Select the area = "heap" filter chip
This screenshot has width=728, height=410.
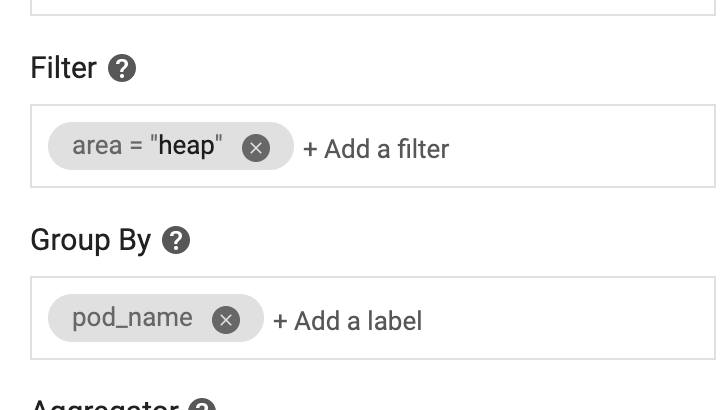point(145,147)
